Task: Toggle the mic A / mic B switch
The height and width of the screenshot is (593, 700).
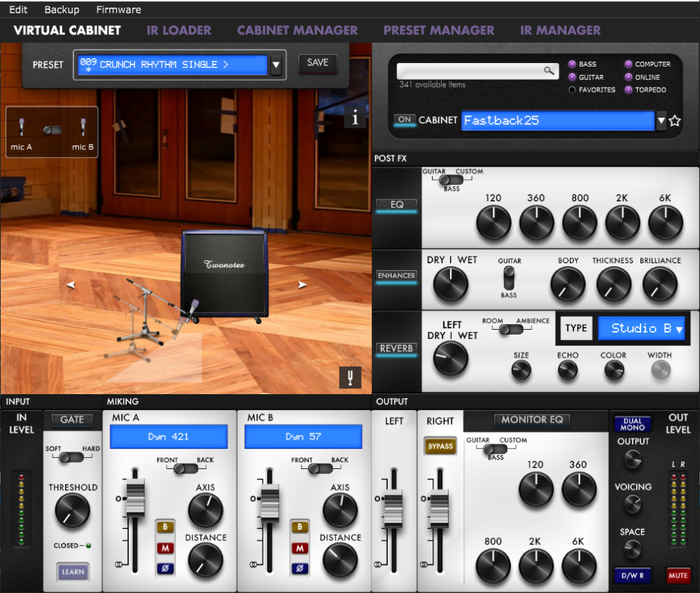Action: point(52,130)
